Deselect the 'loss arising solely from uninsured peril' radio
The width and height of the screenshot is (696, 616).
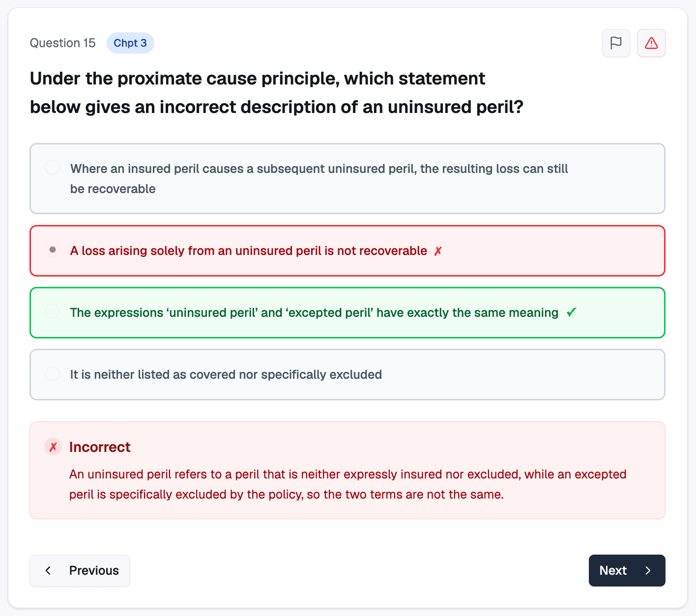pyautogui.click(x=53, y=250)
